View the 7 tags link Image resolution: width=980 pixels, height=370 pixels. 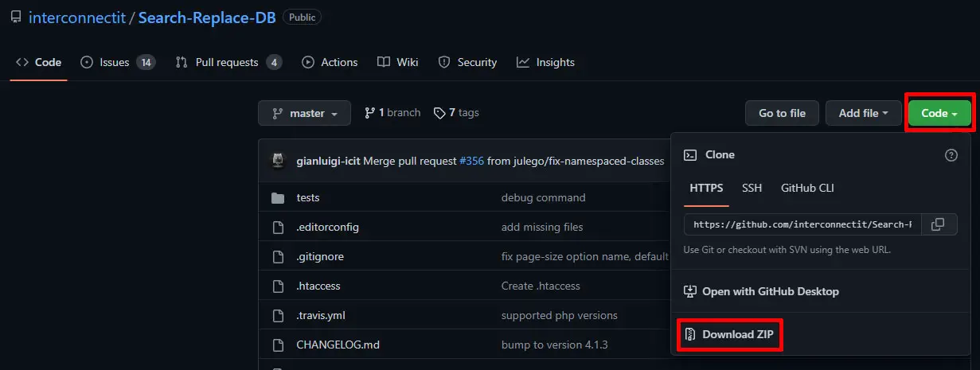456,113
